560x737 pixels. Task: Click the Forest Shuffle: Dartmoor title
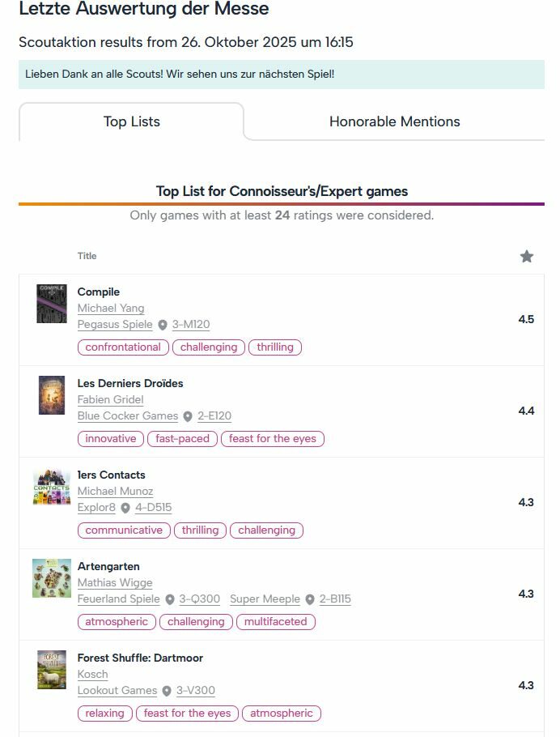pos(140,658)
